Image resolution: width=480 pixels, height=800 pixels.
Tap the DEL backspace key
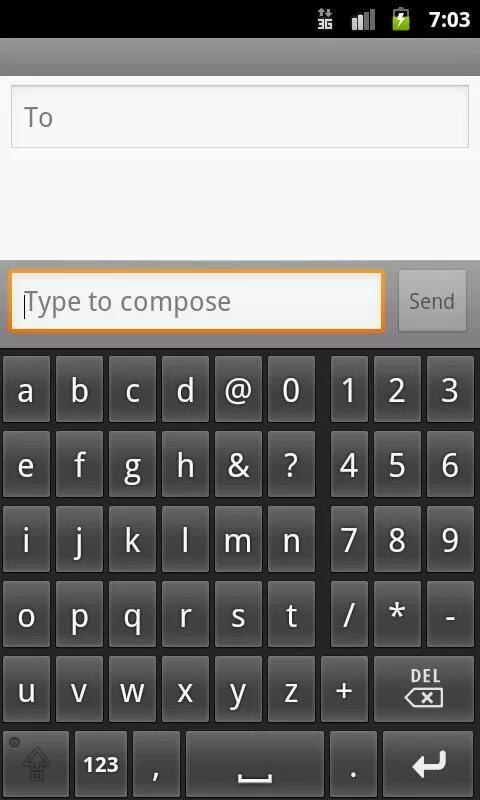424,689
